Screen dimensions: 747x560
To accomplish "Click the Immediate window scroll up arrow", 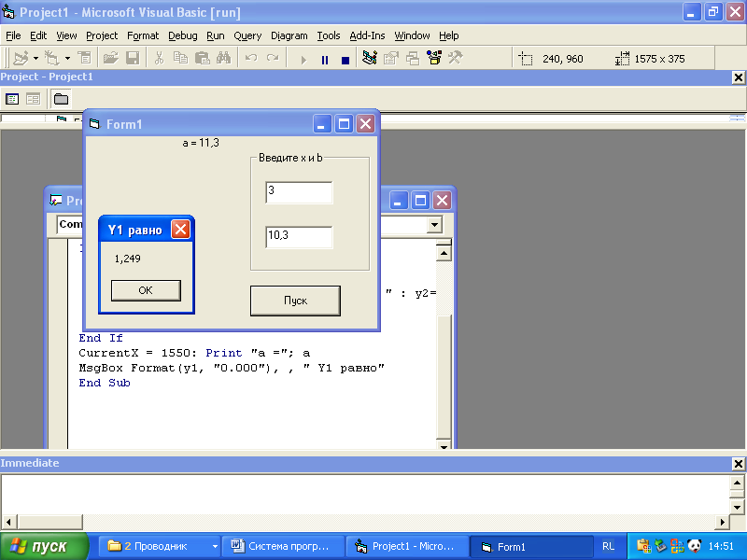I will [x=737, y=483].
